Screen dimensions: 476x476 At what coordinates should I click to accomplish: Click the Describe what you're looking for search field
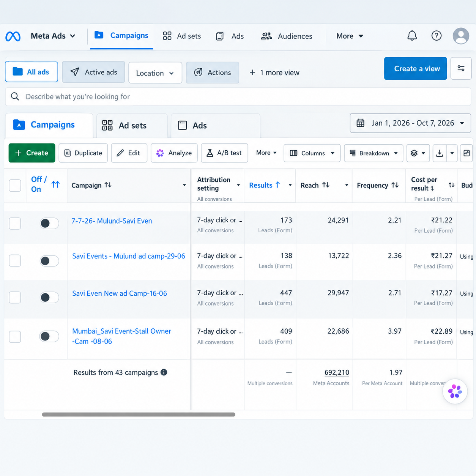point(238,97)
